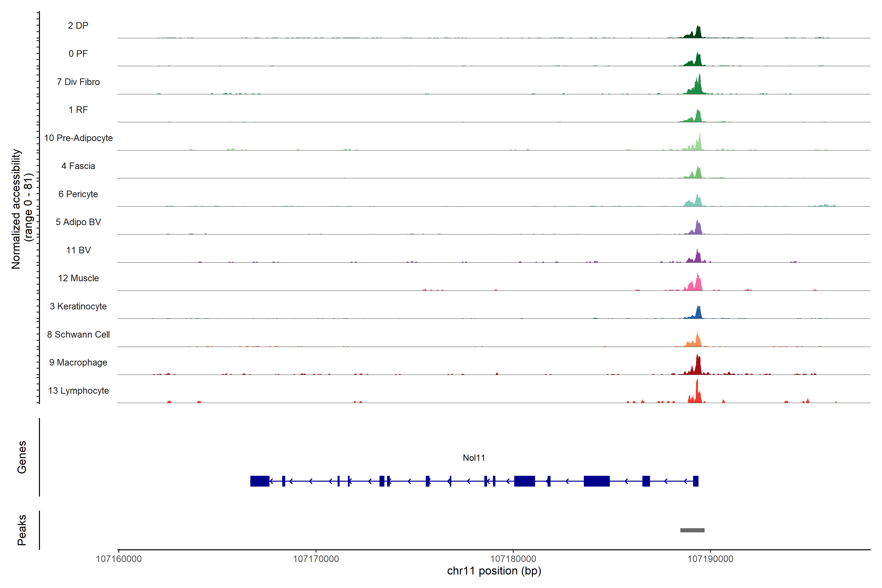Click the 12 Muscle track label

pyautogui.click(x=78, y=278)
